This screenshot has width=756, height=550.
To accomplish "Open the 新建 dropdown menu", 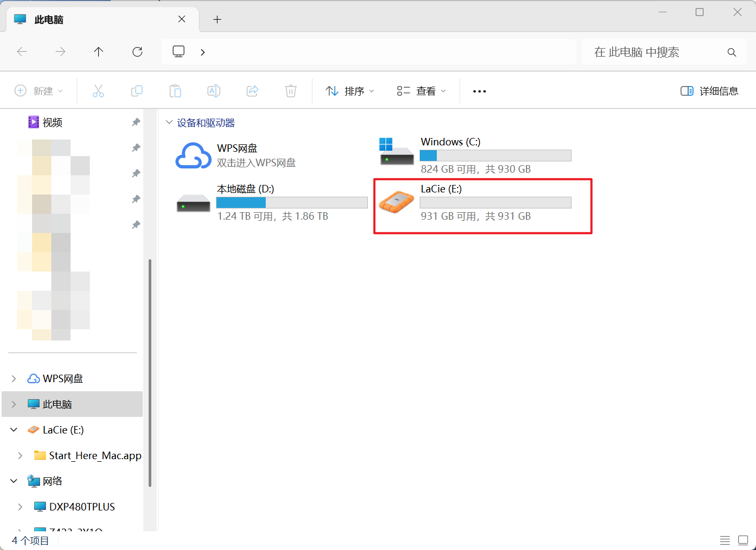I will click(x=39, y=91).
